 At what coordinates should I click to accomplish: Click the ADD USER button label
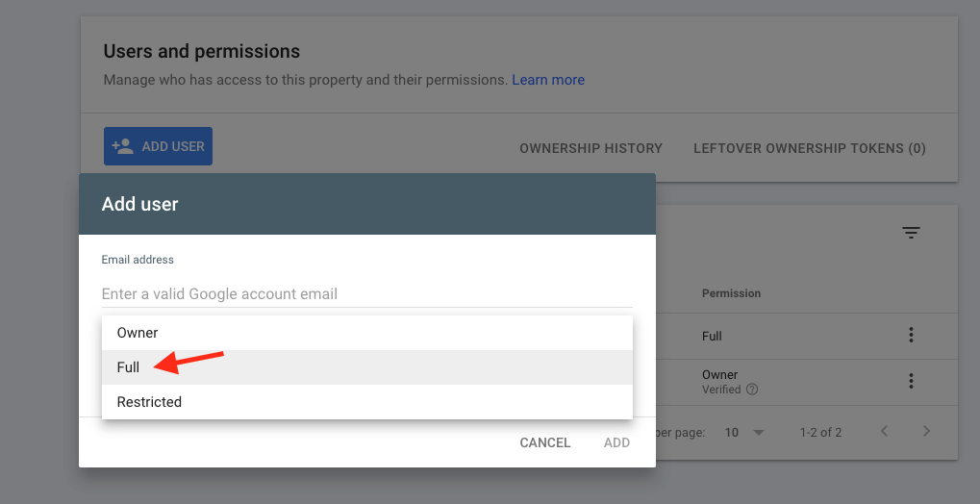click(x=173, y=146)
